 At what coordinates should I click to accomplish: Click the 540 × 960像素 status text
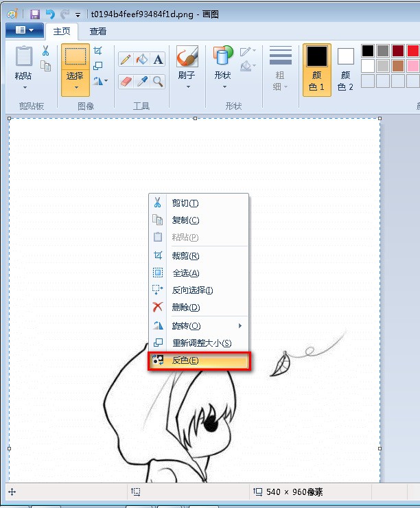294,492
